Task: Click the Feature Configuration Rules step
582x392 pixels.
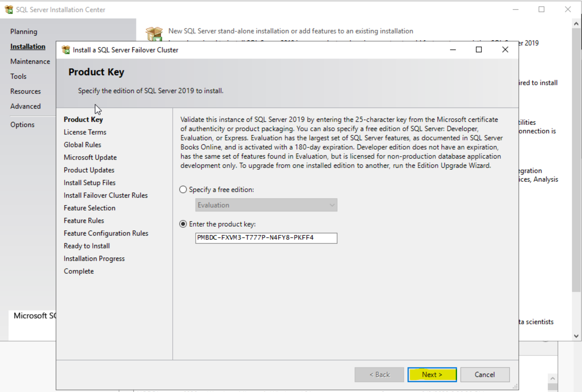Action: (x=106, y=233)
